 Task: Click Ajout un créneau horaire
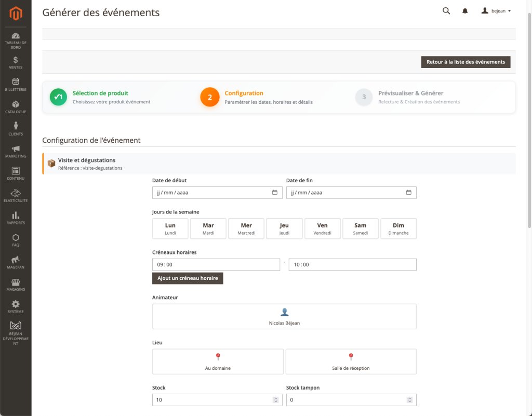click(188, 278)
